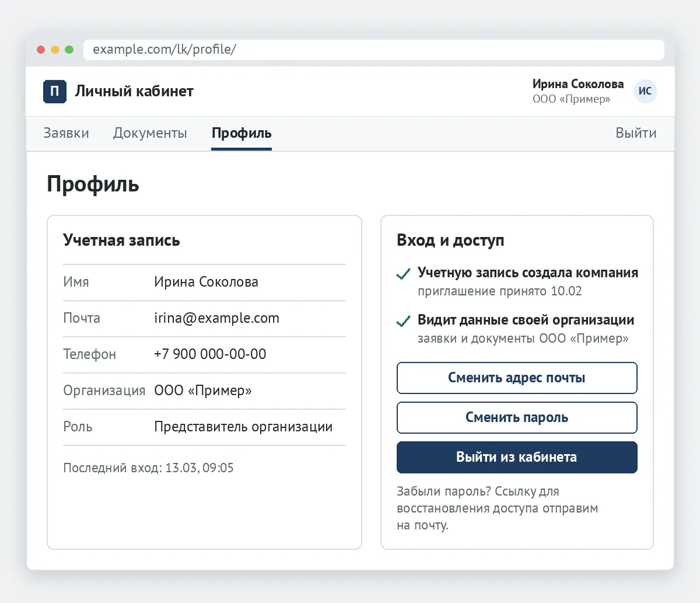Click the «Телефон» field label
700x603 pixels.
click(89, 354)
